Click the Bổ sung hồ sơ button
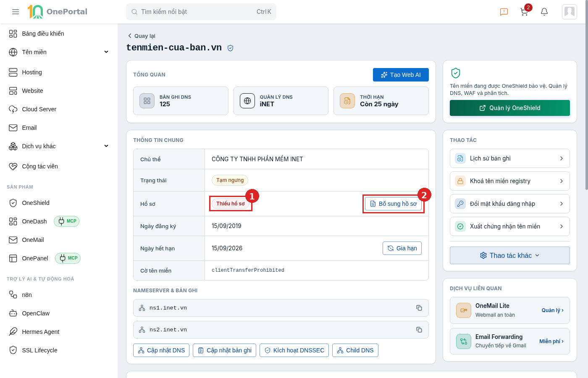The height and width of the screenshot is (378, 588). (x=393, y=204)
